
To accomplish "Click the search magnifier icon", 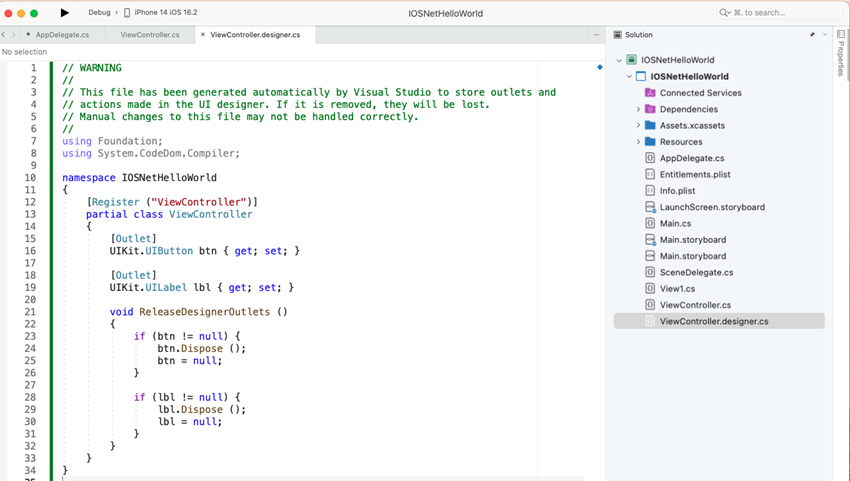I will pos(725,13).
